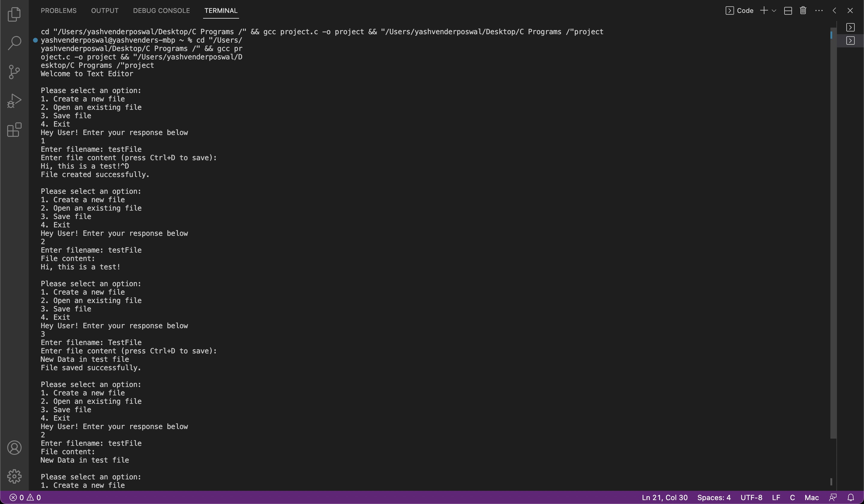Open the Source Control view
Screen dimensions: 864x504
14,72
